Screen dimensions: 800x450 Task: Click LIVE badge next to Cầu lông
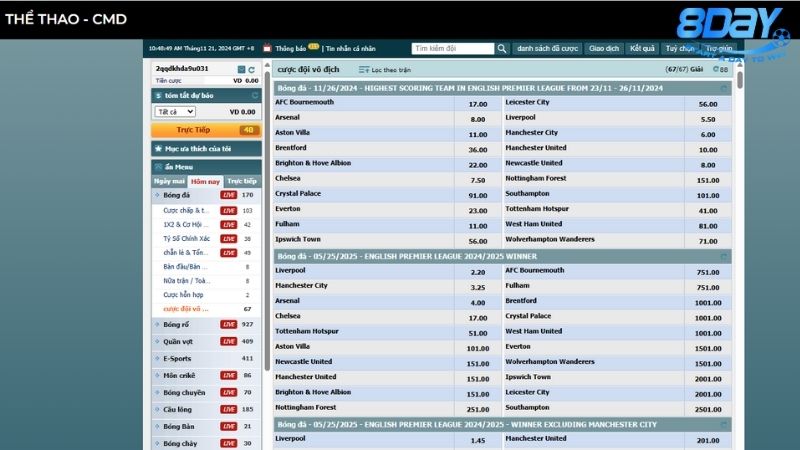tap(229, 409)
